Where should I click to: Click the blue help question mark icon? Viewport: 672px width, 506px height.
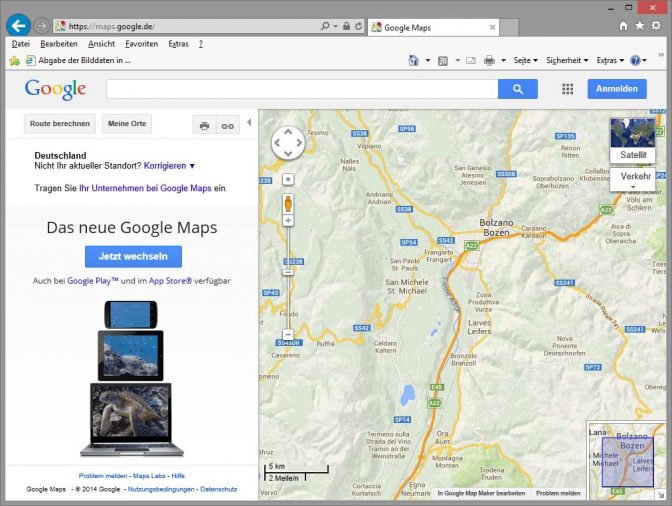(x=635, y=60)
